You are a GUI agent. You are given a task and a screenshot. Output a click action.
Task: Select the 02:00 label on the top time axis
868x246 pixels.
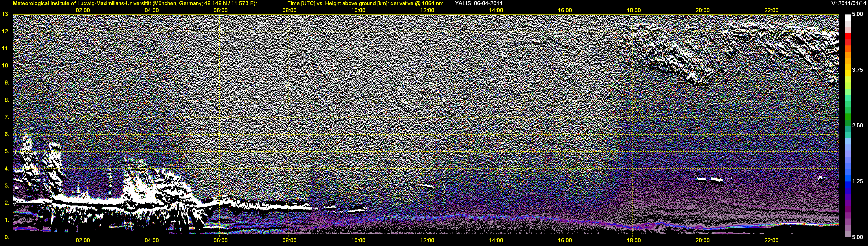[82, 10]
